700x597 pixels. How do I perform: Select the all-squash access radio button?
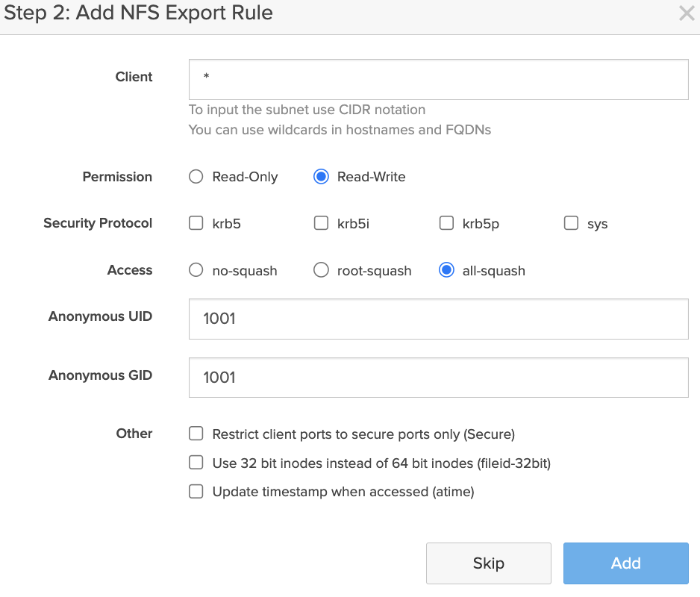(446, 270)
